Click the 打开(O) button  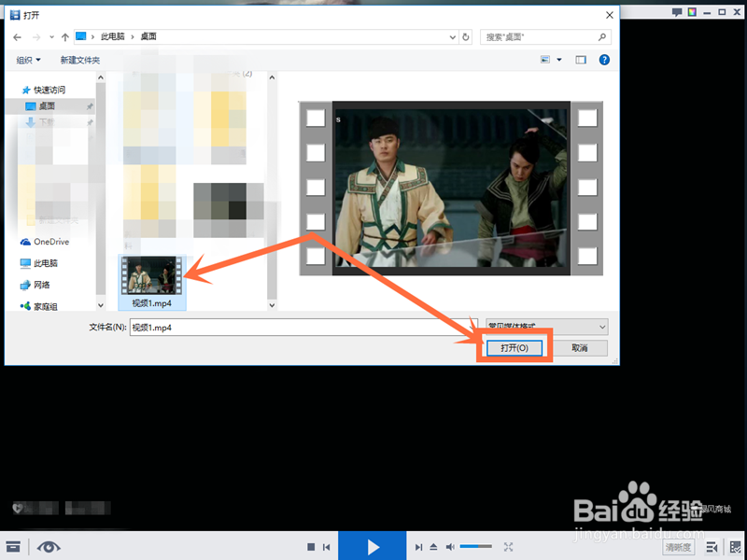tap(514, 348)
